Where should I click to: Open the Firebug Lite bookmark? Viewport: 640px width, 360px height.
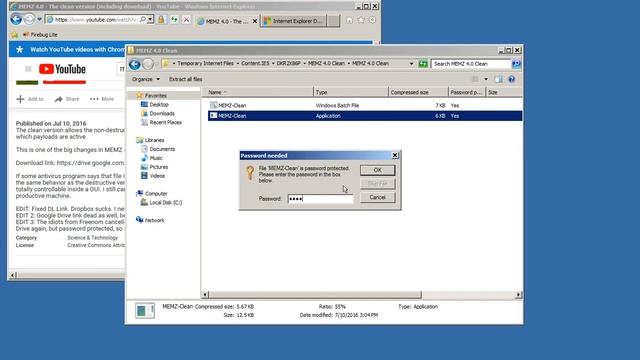(x=40, y=35)
